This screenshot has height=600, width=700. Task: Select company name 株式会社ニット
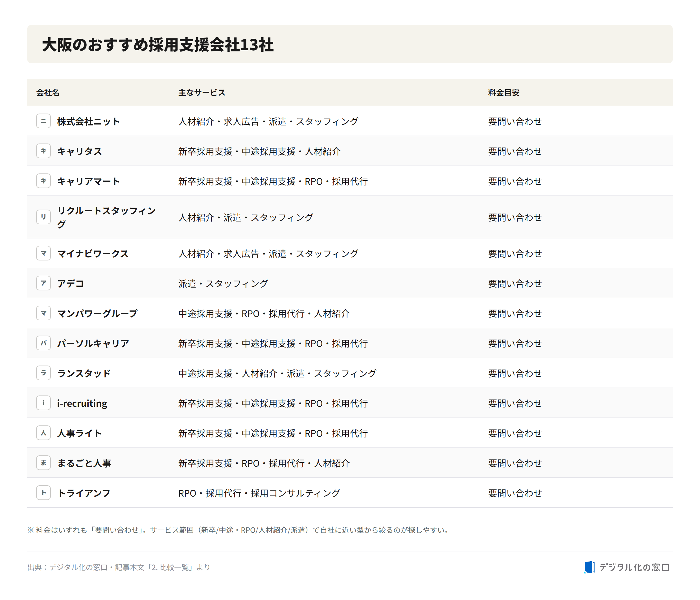pyautogui.click(x=89, y=121)
